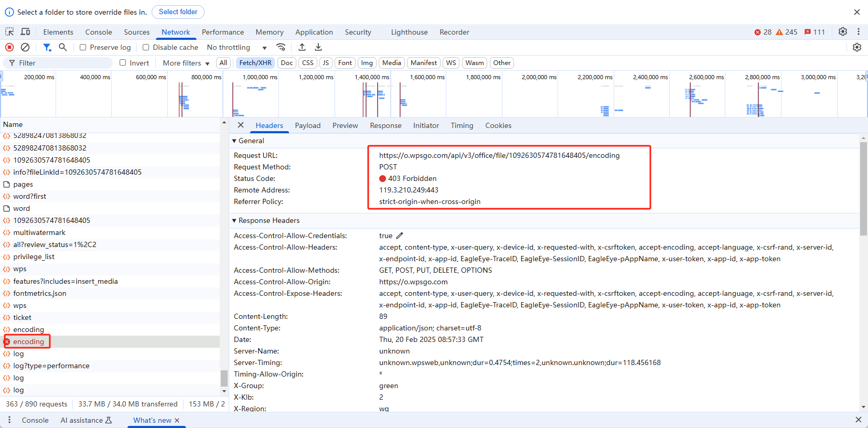Dismiss the override folder infobar
This screenshot has width=868, height=428.
click(x=857, y=12)
